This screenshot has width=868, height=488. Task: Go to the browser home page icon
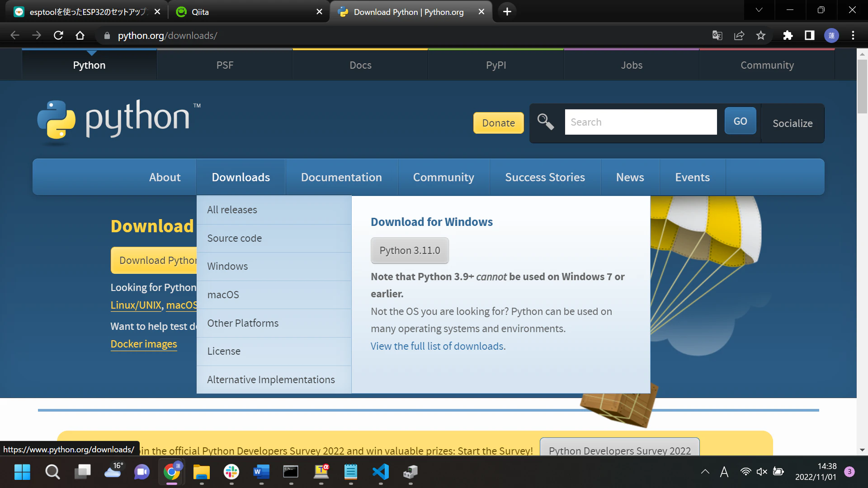click(80, 35)
